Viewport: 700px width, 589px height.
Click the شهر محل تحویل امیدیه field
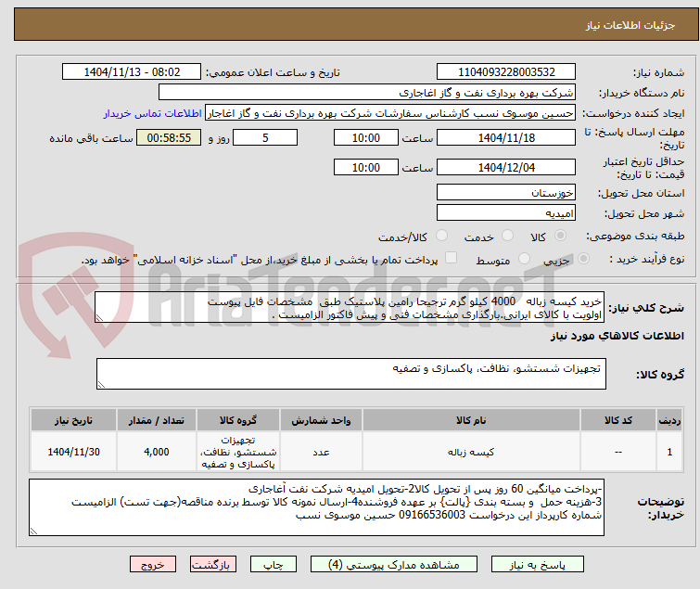pos(506,213)
